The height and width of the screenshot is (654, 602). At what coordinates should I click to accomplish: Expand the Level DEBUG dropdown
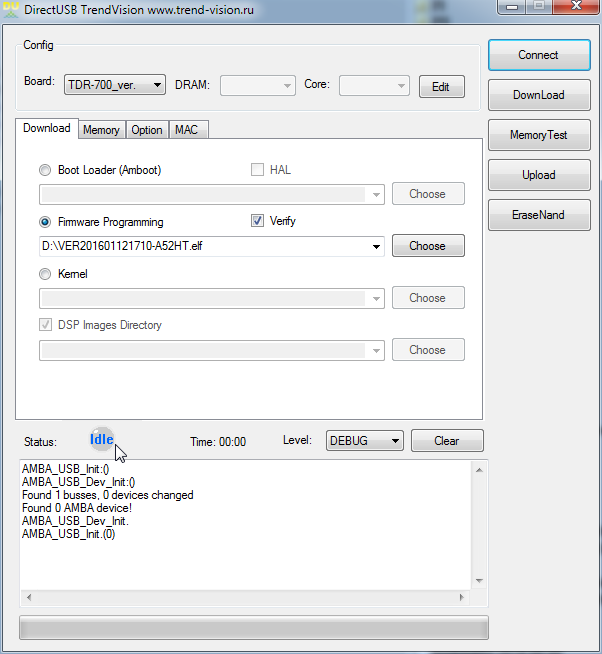(364, 441)
